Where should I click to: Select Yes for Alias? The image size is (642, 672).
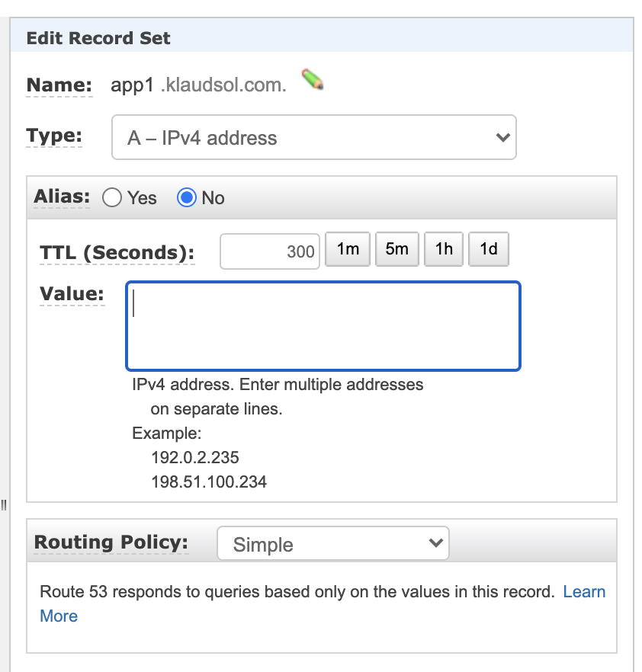click(x=112, y=198)
